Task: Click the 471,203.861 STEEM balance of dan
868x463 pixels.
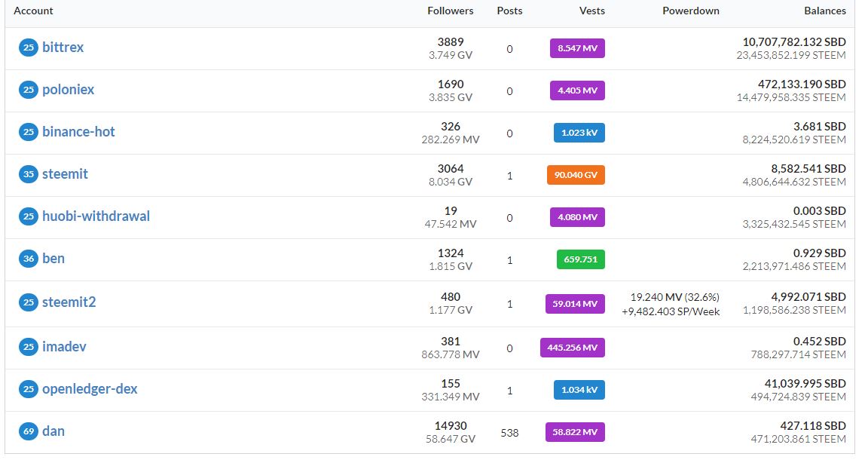Action: click(x=798, y=439)
